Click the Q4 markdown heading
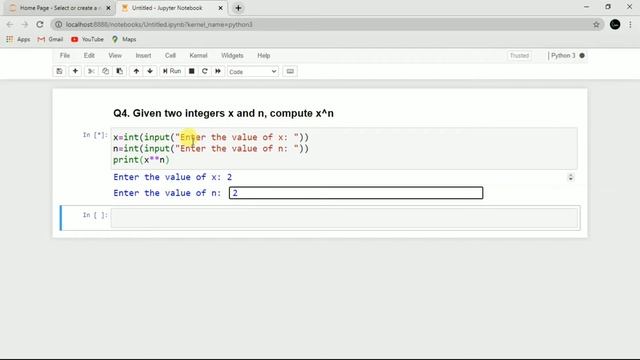Viewport: 640px width, 360px height. [x=223, y=113]
